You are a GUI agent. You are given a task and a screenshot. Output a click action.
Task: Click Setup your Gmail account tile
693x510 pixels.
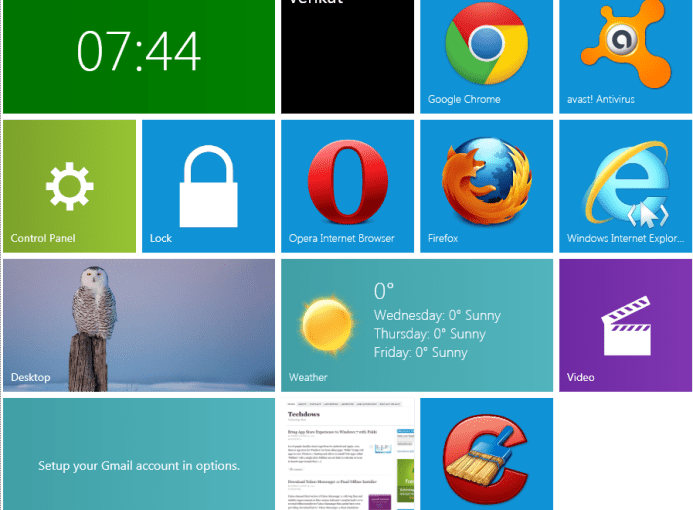(139, 454)
